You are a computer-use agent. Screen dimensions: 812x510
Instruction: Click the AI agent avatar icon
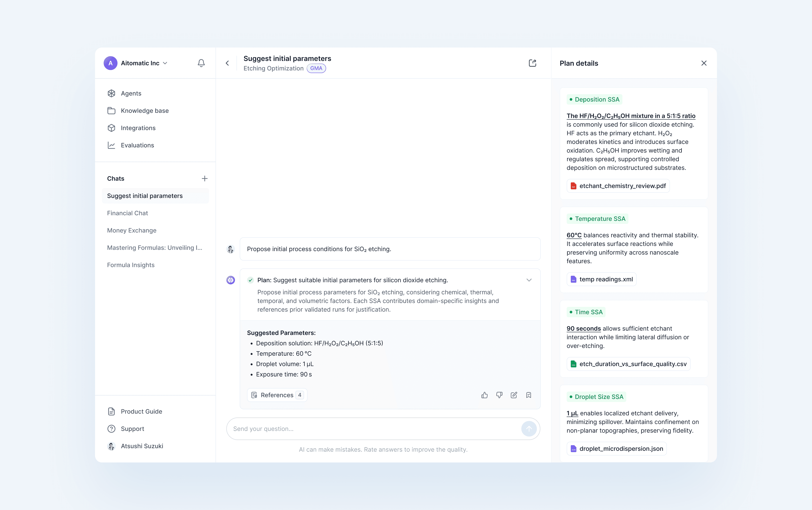coord(231,280)
